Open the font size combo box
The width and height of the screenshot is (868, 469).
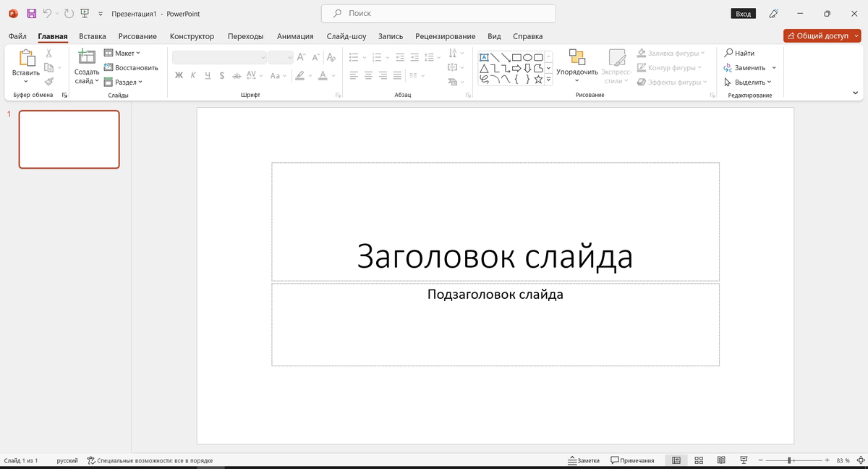(281, 57)
